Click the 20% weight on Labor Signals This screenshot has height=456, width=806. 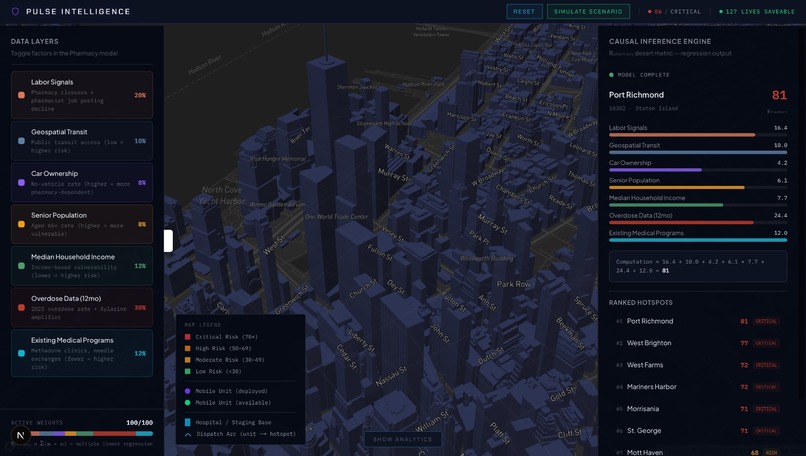click(140, 95)
